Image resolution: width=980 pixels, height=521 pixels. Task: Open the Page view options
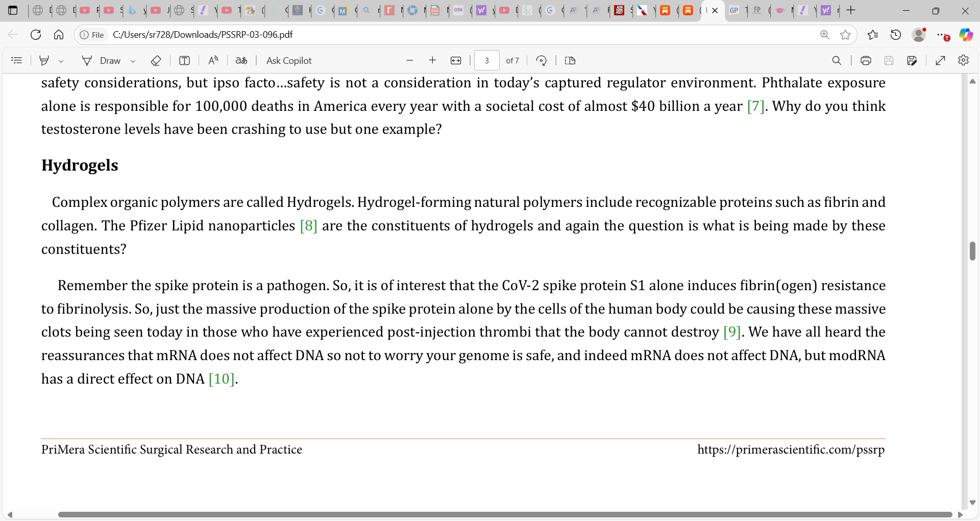click(570, 60)
